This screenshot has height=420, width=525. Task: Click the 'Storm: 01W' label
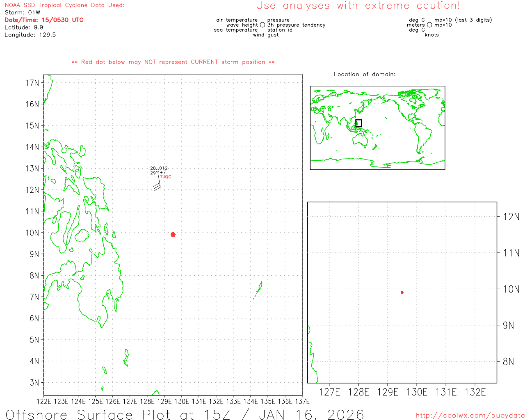click(23, 12)
